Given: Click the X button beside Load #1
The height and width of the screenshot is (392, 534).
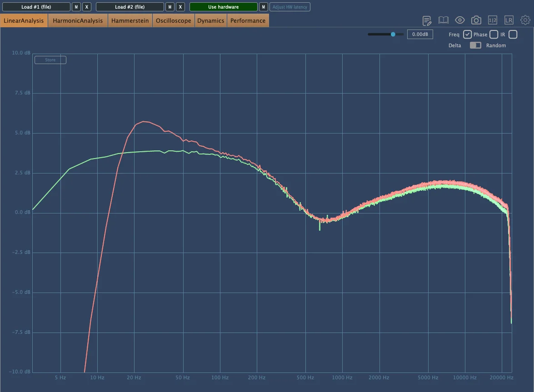Looking at the screenshot, I should (87, 7).
